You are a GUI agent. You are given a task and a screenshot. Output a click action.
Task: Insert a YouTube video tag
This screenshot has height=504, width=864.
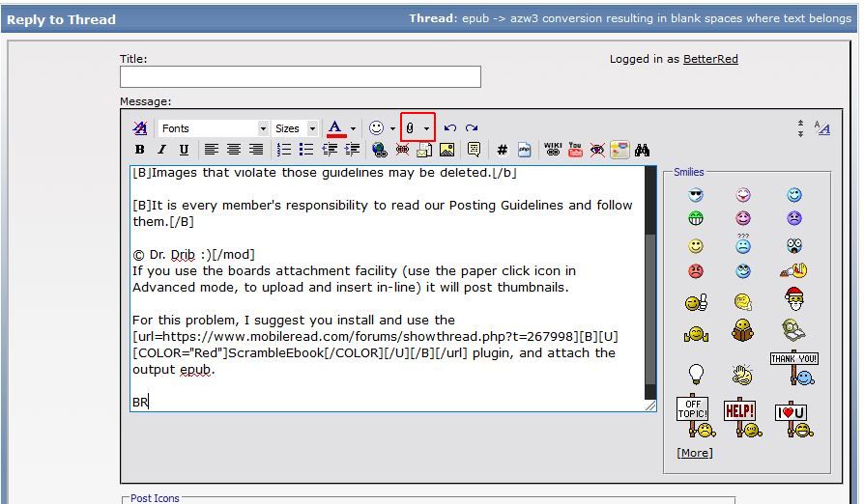[x=575, y=150]
